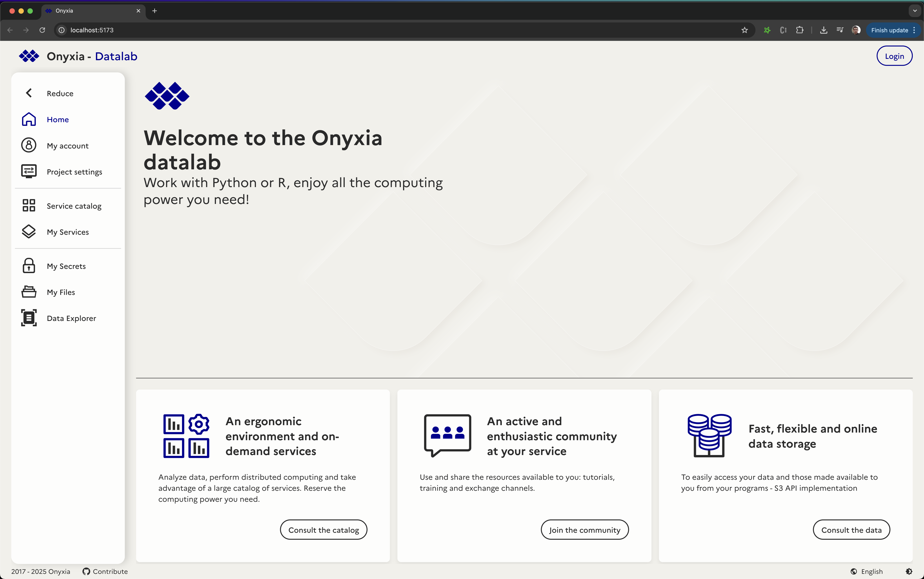Open Chrome's tab search dropdown arrow

tap(915, 11)
